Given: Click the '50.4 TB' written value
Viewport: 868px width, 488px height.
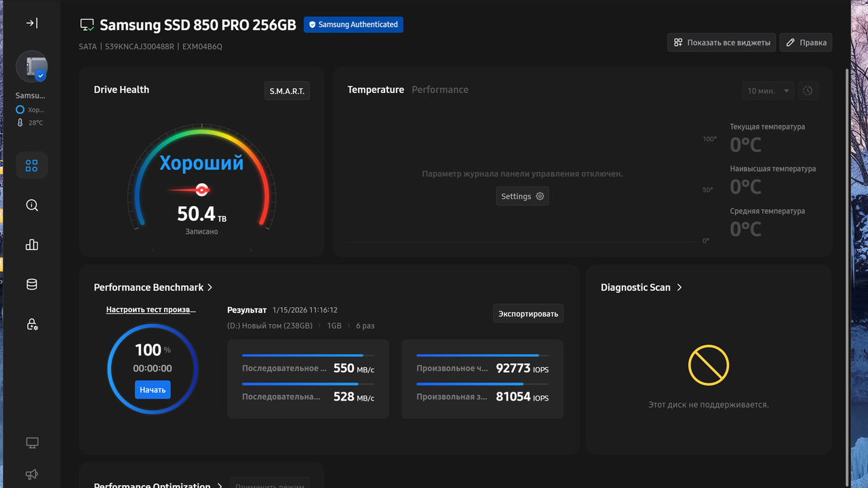Looking at the screenshot, I should coord(201,214).
